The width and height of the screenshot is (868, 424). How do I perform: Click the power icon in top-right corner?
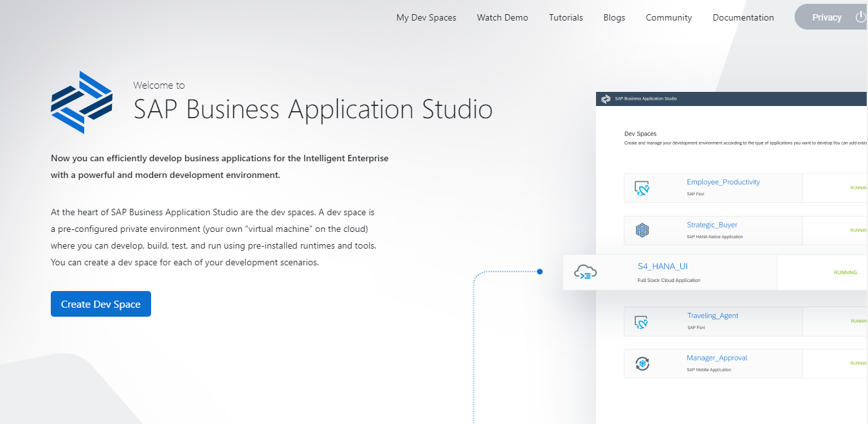[860, 17]
